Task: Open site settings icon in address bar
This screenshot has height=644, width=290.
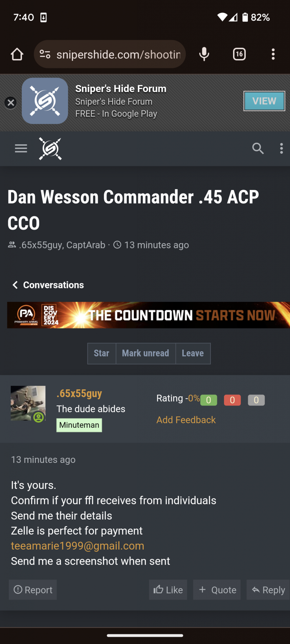Action: pos(45,54)
